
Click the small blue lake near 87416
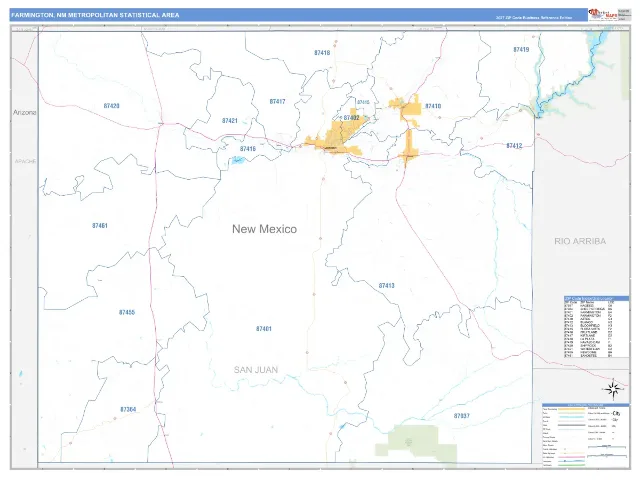[238, 161]
